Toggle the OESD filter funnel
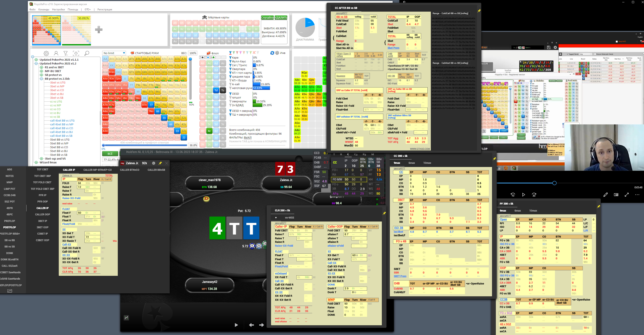The image size is (644, 335). coord(230,94)
